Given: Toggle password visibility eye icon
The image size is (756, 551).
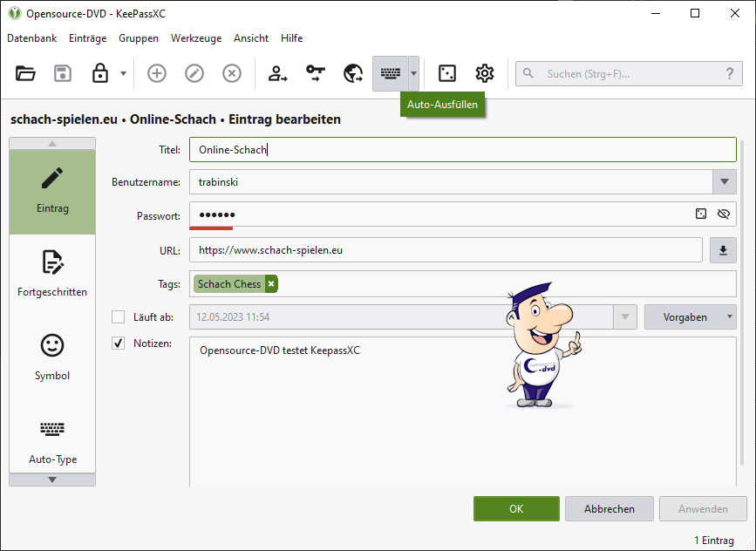Looking at the screenshot, I should tap(723, 214).
